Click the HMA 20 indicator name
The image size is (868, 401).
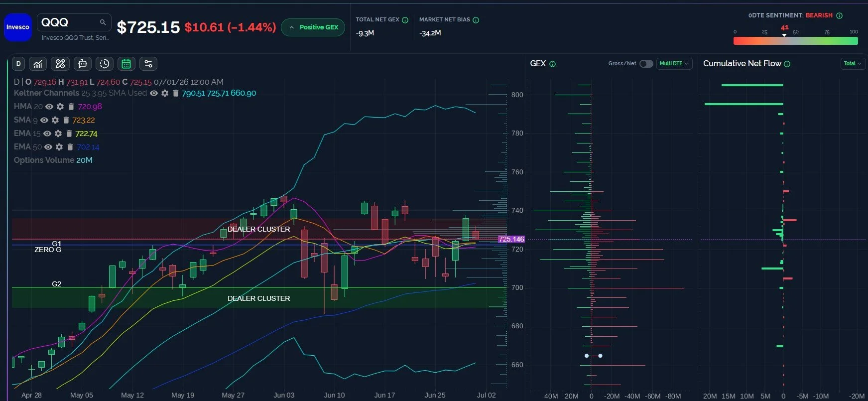click(x=28, y=107)
